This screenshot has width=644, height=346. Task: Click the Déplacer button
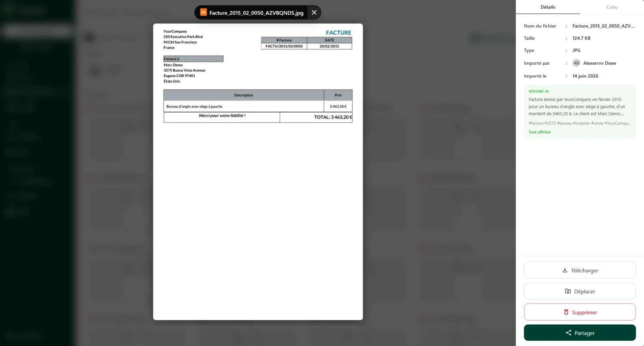pyautogui.click(x=580, y=291)
